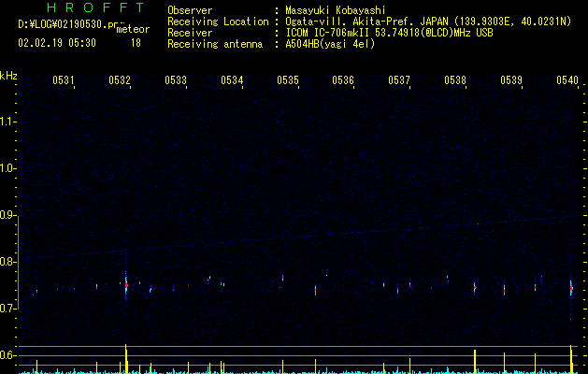Image resolution: width=588 pixels, height=374 pixels.
Task: Click the date stamp 02.02.19 05:30
Action: pyautogui.click(x=57, y=43)
